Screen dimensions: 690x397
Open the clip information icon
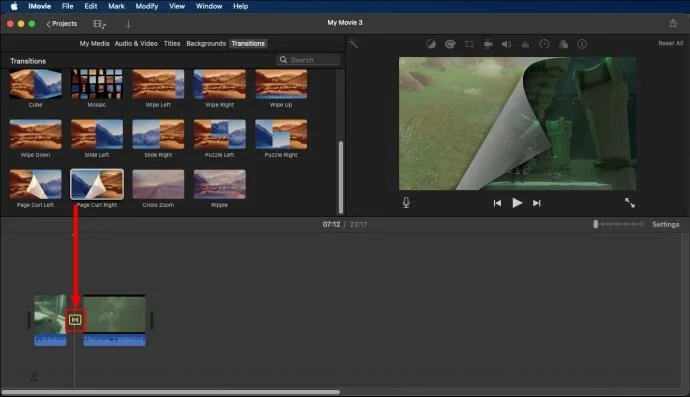click(x=582, y=44)
